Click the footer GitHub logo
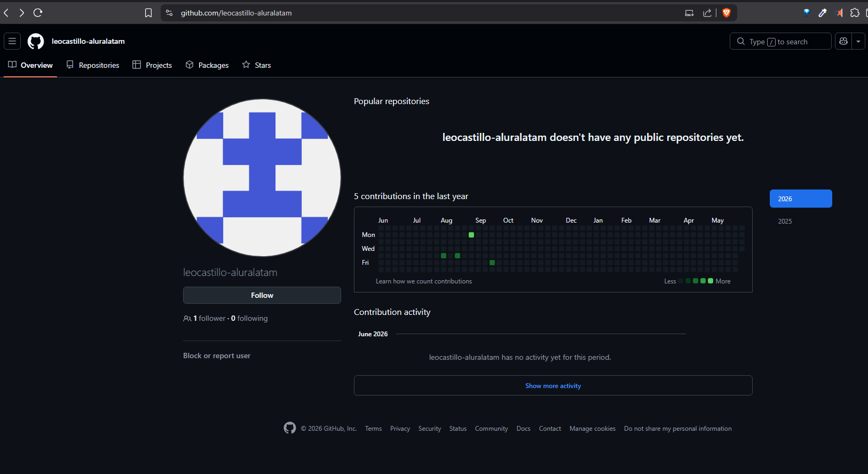The height and width of the screenshot is (474, 868). click(x=290, y=428)
